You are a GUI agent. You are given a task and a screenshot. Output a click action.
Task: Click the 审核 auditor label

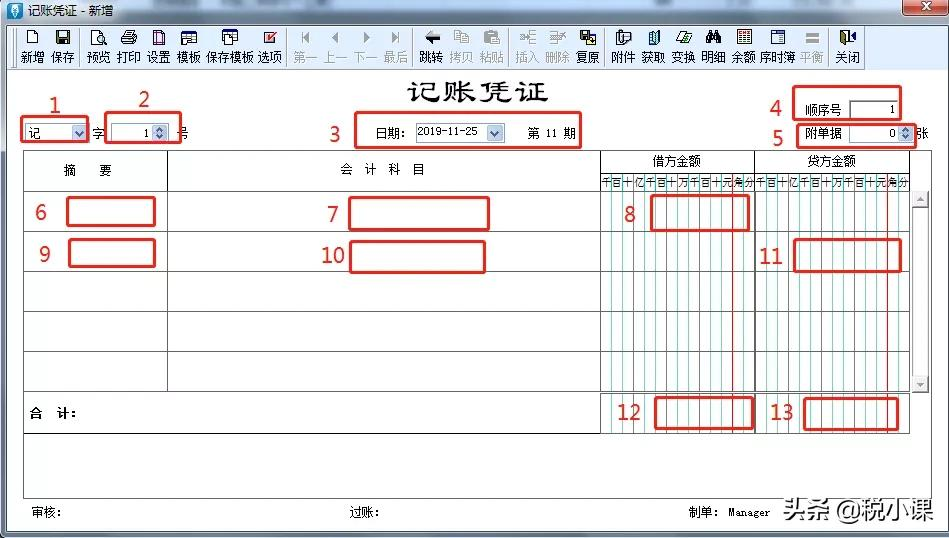[x=47, y=512]
